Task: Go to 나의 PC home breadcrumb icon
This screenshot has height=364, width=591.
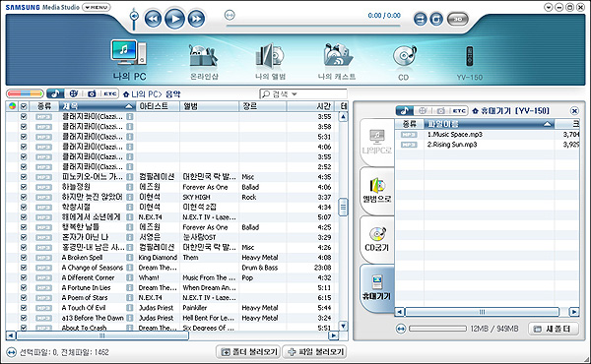Action: [x=126, y=94]
